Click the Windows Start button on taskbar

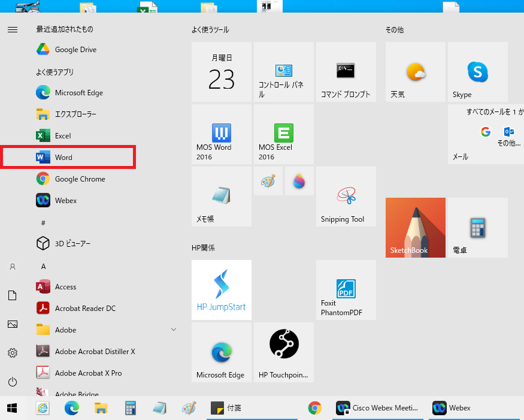pos(13,408)
